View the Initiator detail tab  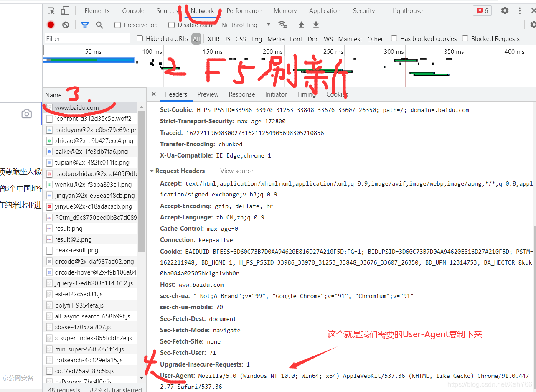click(x=276, y=94)
